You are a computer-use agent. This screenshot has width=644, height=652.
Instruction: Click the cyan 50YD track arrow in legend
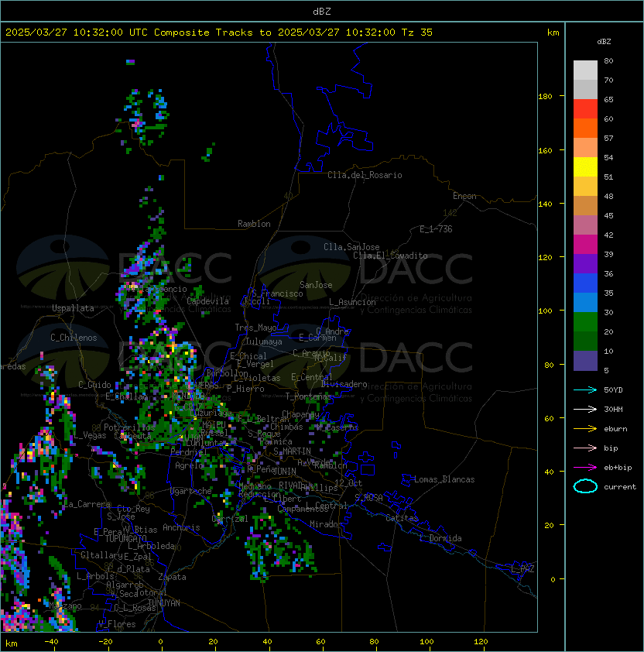click(585, 389)
